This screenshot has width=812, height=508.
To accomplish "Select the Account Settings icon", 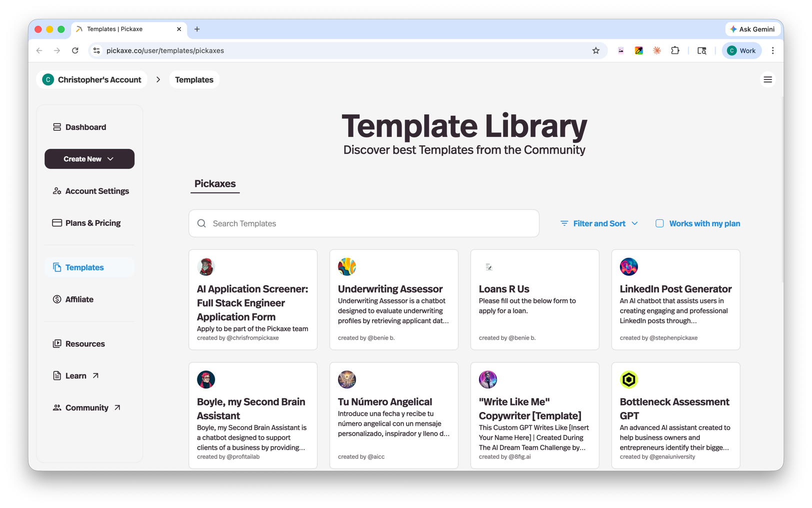I will pyautogui.click(x=56, y=191).
